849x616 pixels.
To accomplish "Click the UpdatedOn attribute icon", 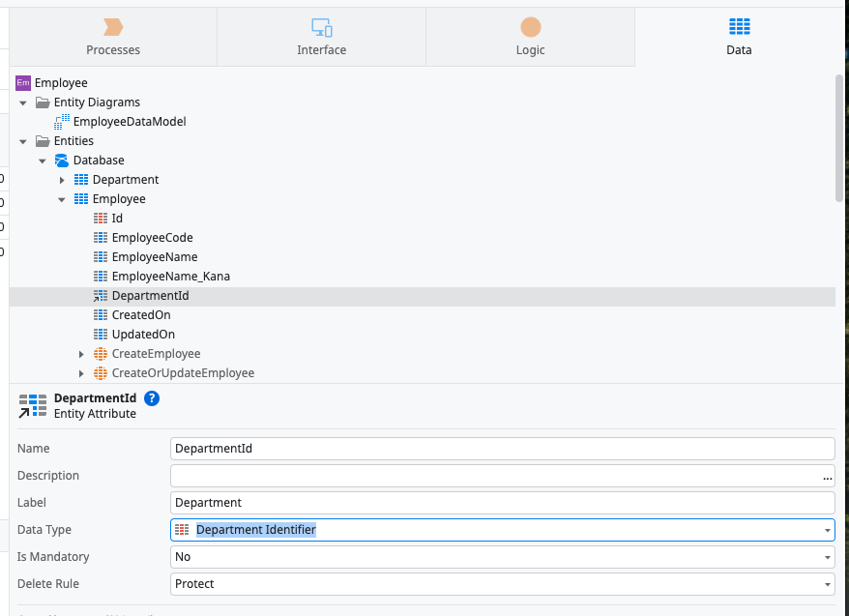I will tap(101, 335).
